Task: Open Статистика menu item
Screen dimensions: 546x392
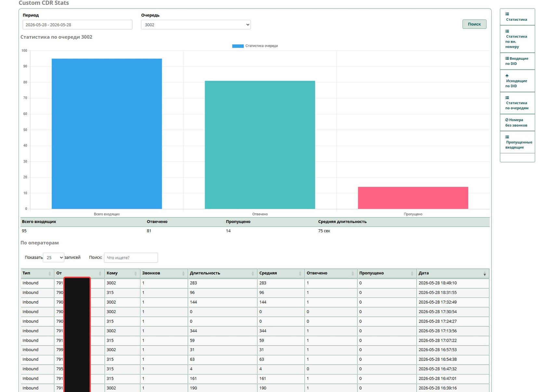Action: [x=517, y=17]
